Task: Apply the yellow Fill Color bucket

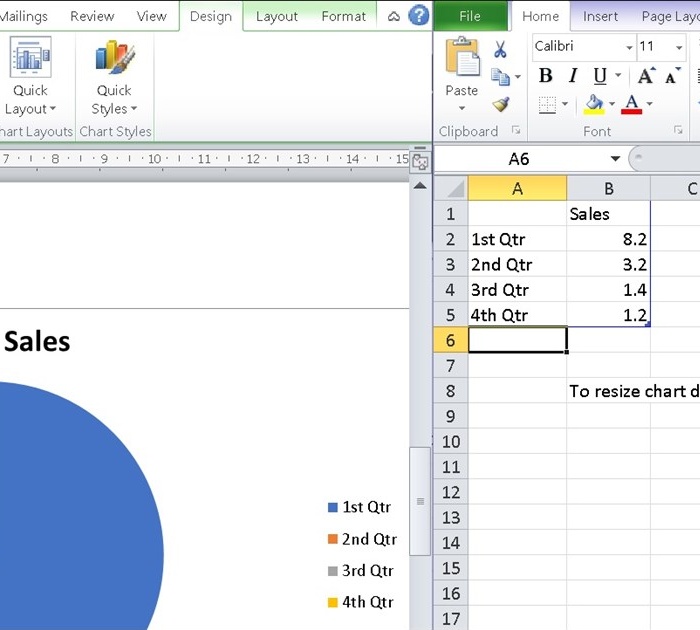Action: (x=595, y=104)
